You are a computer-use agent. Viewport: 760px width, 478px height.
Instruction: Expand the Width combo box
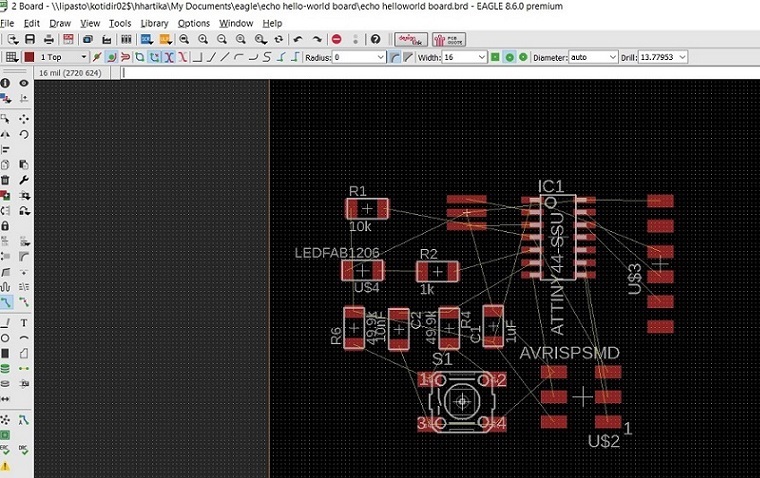pyautogui.click(x=481, y=57)
